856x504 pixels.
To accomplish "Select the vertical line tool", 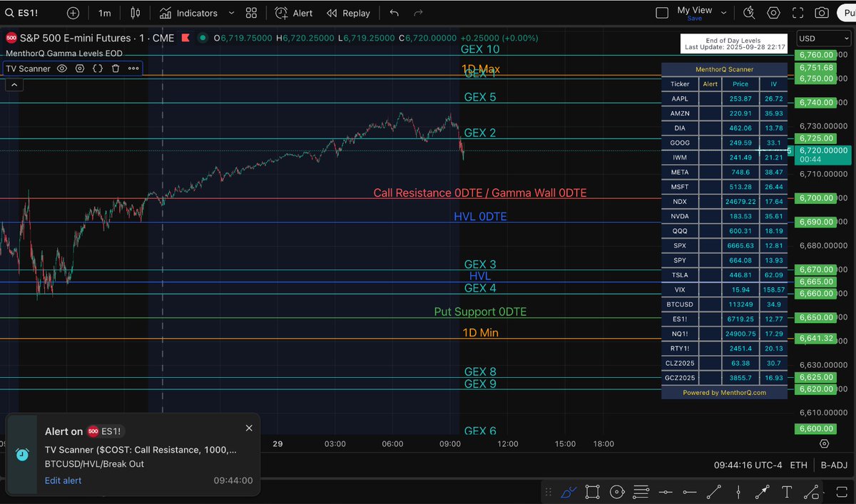I will tap(738, 492).
